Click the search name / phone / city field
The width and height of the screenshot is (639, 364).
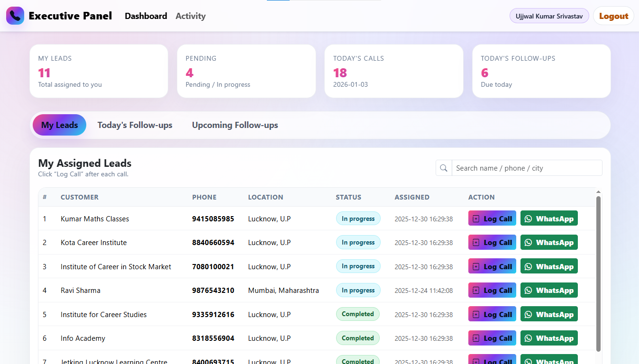click(526, 168)
